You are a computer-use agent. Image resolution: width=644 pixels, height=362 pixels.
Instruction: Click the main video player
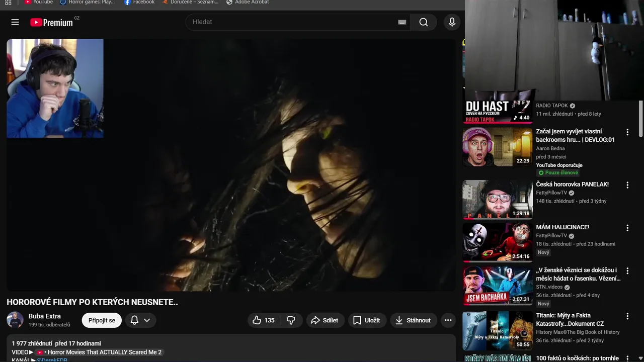pos(231,165)
